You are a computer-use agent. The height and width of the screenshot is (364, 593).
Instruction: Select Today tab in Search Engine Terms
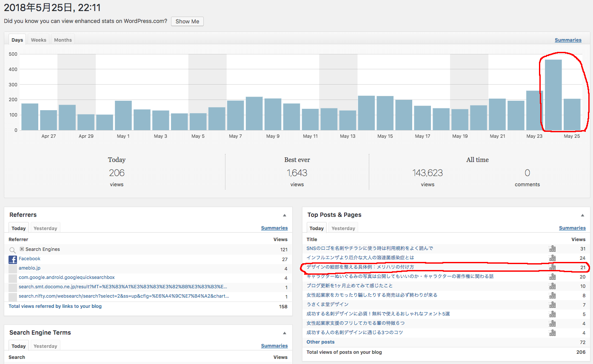click(x=19, y=346)
